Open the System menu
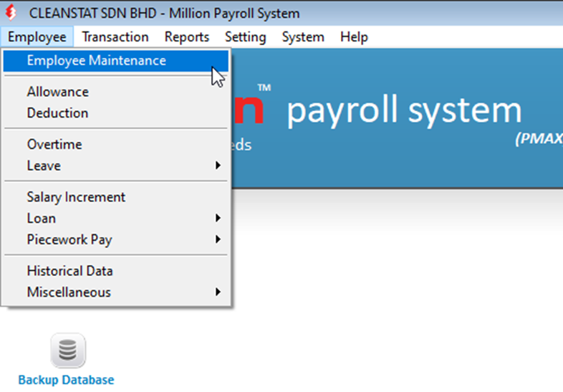The width and height of the screenshot is (563, 392). coord(303,37)
